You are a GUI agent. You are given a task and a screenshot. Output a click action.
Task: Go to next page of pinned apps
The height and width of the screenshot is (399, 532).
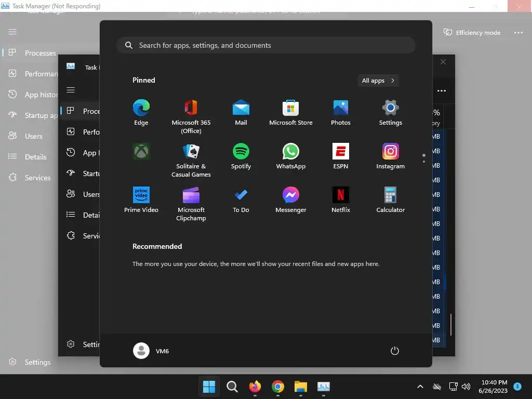pos(424,162)
